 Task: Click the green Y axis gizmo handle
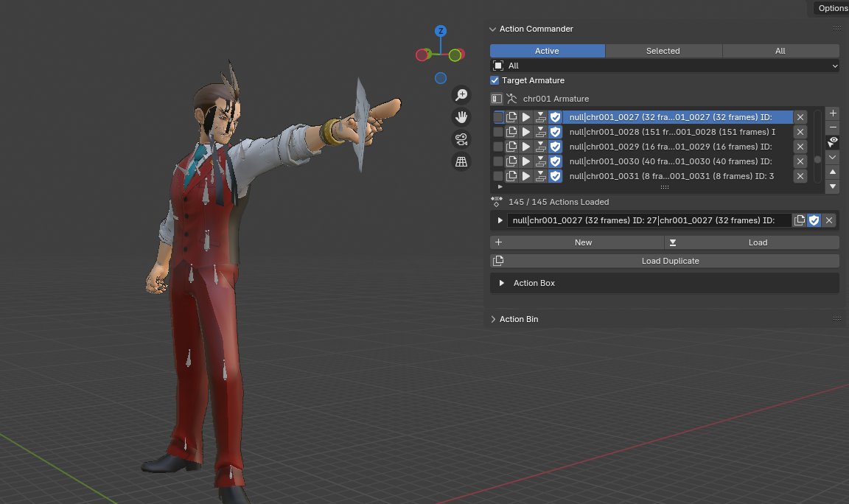pos(455,55)
